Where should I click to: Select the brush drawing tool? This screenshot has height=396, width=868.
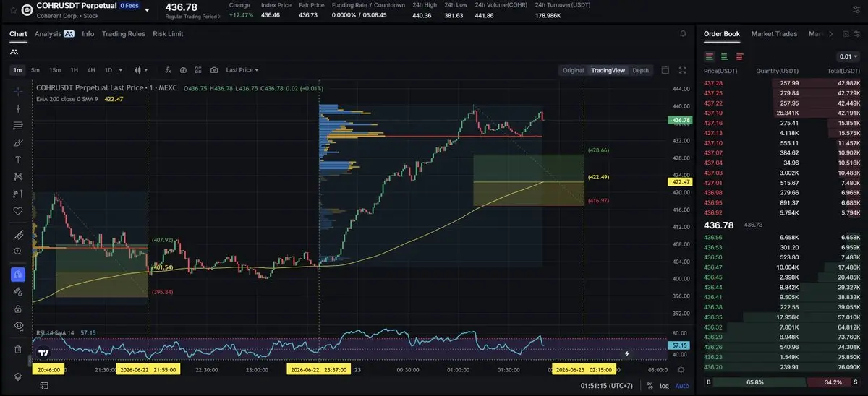click(x=18, y=143)
